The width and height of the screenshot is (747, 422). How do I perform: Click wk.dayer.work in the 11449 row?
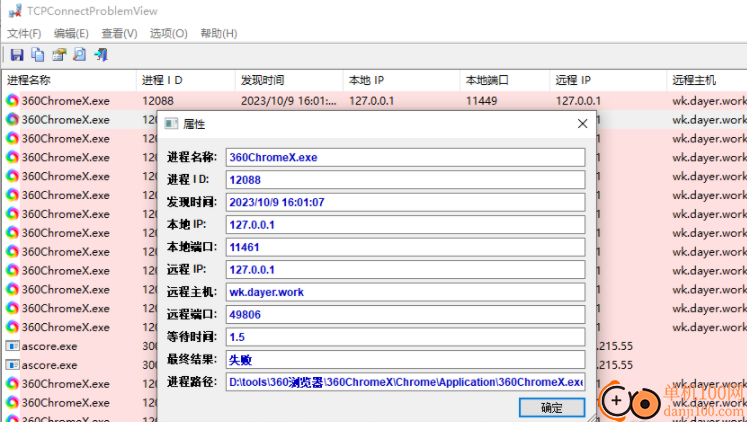(x=709, y=101)
